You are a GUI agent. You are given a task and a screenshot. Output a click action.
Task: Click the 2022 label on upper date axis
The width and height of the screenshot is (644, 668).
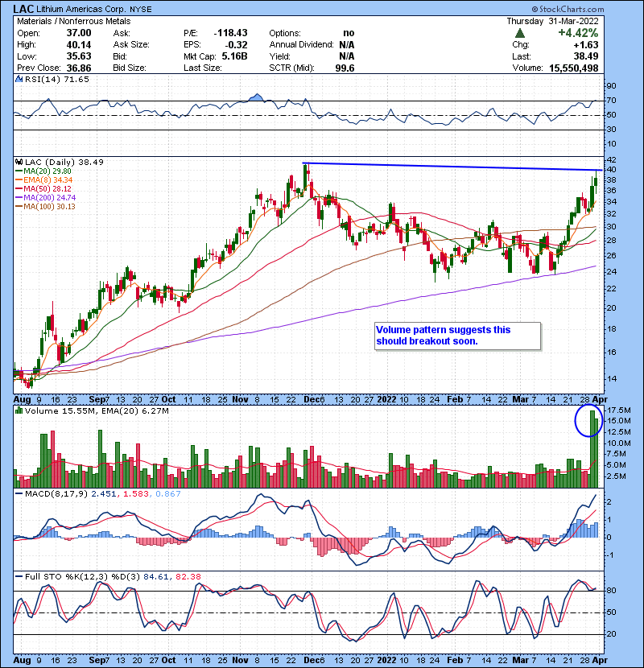pyautogui.click(x=386, y=399)
